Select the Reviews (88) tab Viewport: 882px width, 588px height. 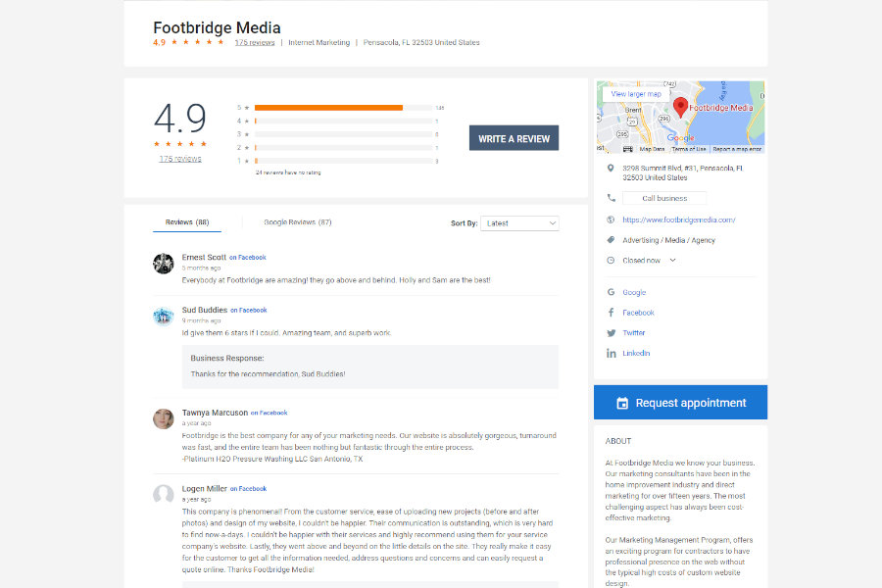point(187,222)
